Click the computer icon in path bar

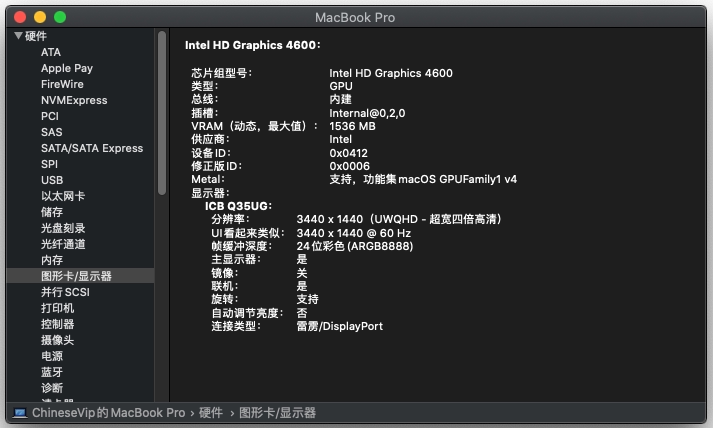click(x=19, y=412)
